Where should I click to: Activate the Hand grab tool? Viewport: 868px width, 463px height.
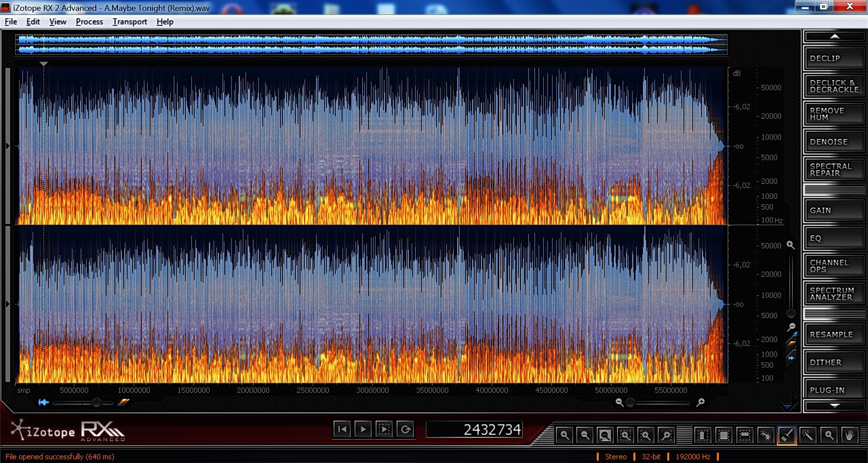pos(849,435)
